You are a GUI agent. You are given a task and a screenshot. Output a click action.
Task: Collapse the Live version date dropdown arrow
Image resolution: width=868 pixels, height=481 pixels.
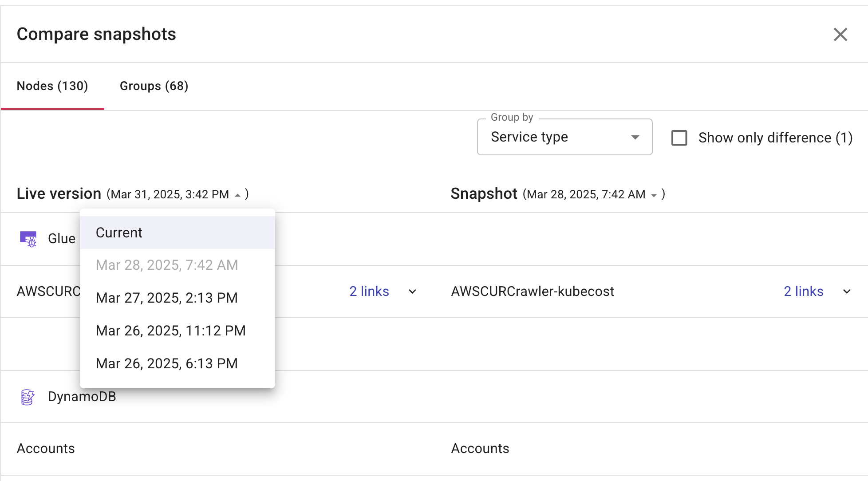pyautogui.click(x=237, y=195)
